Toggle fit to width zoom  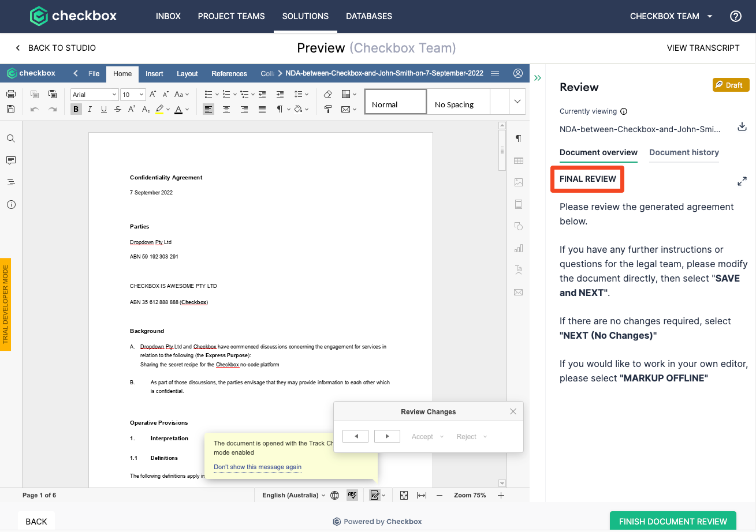(x=422, y=495)
